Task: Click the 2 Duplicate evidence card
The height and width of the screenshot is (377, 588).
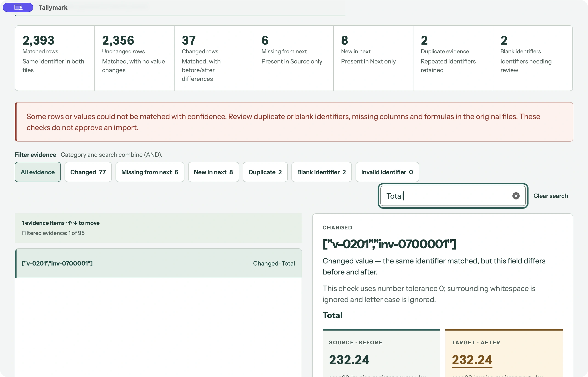Action: 453,58
